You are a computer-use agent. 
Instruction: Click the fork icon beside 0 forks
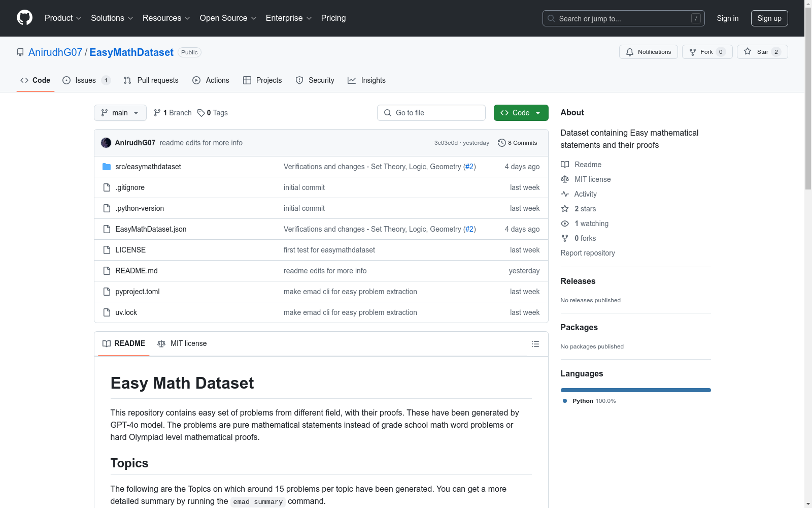(565, 238)
